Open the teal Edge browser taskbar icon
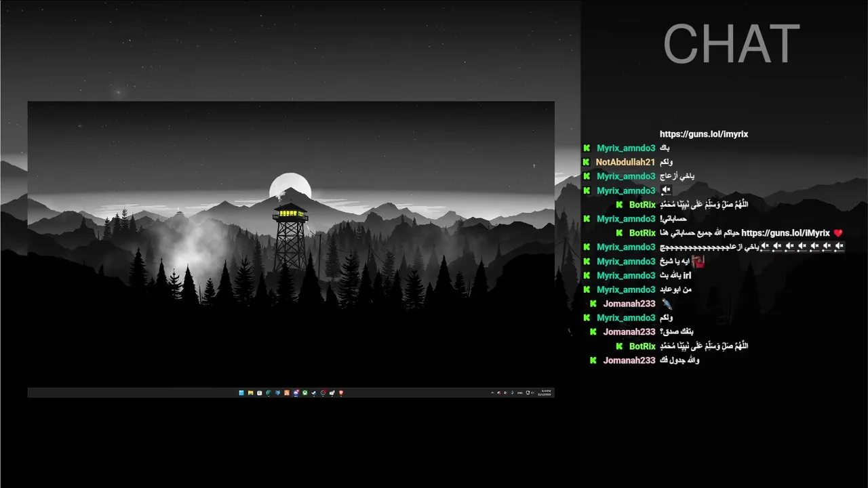 (x=269, y=392)
